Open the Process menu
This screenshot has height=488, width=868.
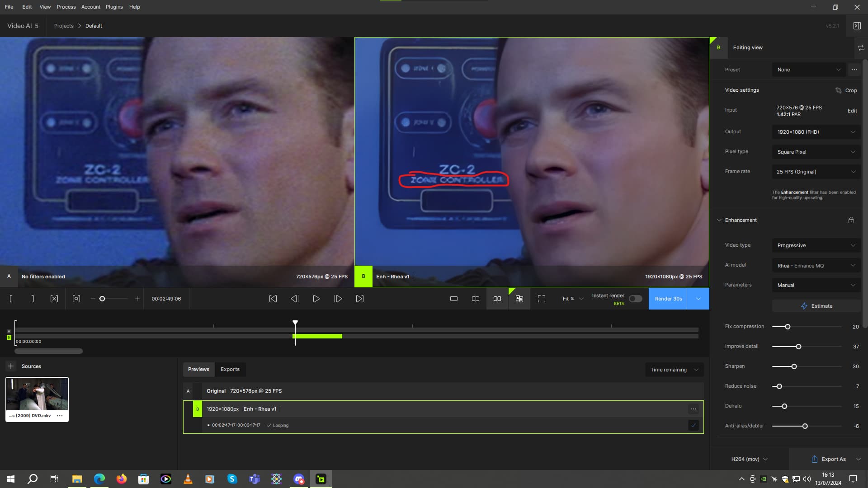coord(66,7)
